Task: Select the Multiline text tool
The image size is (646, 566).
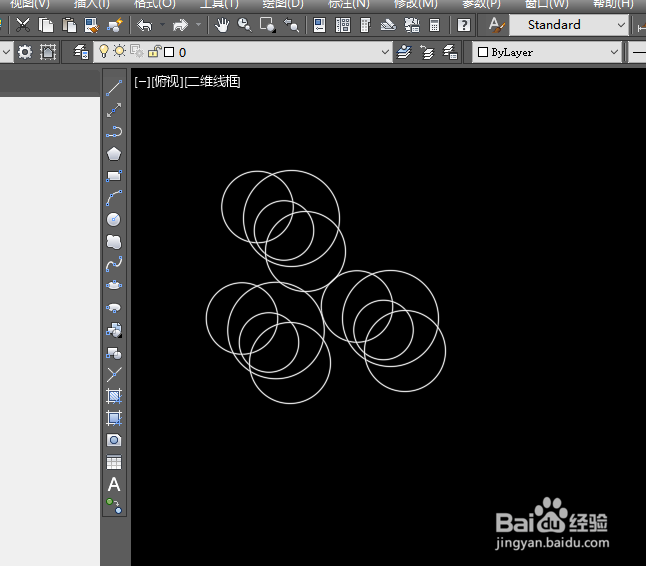Action: pyautogui.click(x=114, y=484)
